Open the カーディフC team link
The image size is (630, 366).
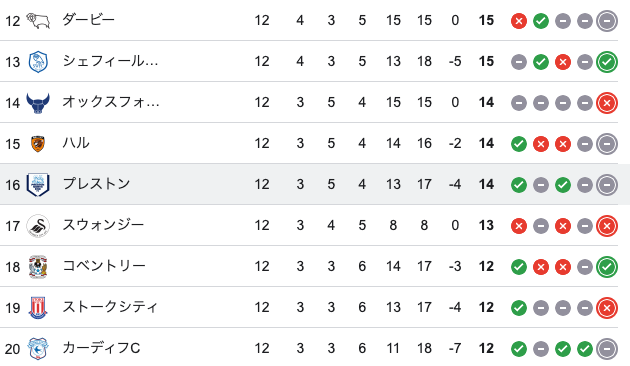101,348
